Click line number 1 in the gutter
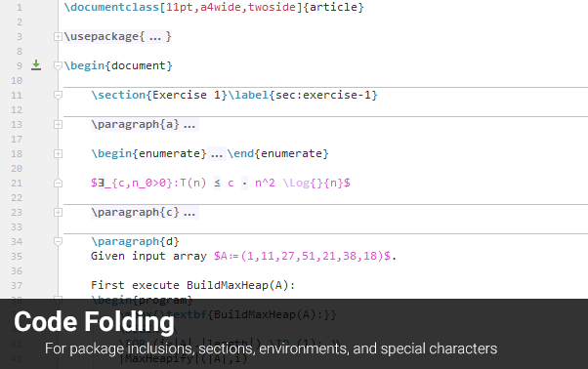The width and height of the screenshot is (588, 369). pos(20,8)
